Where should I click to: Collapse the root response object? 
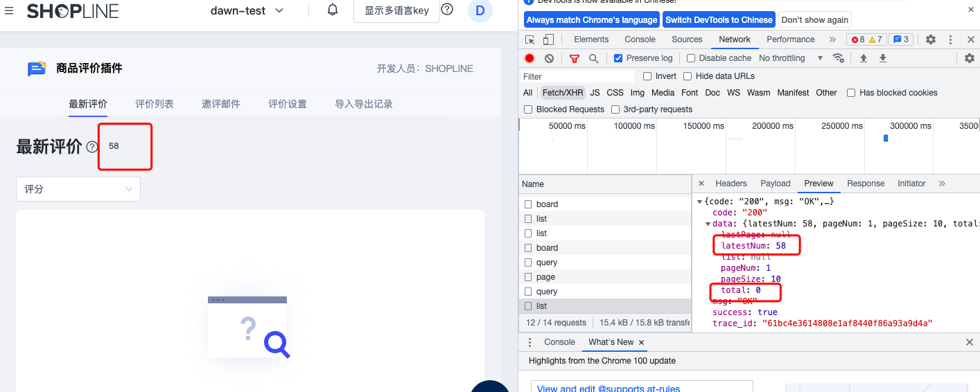[x=700, y=202]
